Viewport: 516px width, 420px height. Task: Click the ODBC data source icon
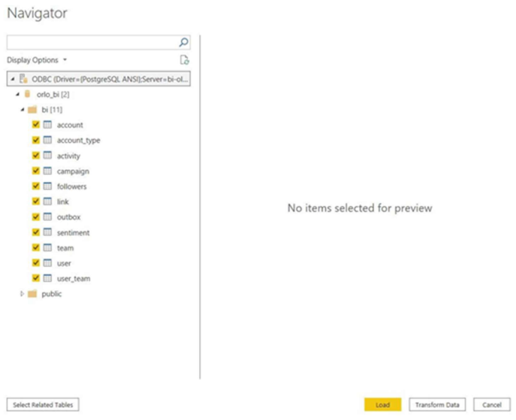[x=23, y=79]
